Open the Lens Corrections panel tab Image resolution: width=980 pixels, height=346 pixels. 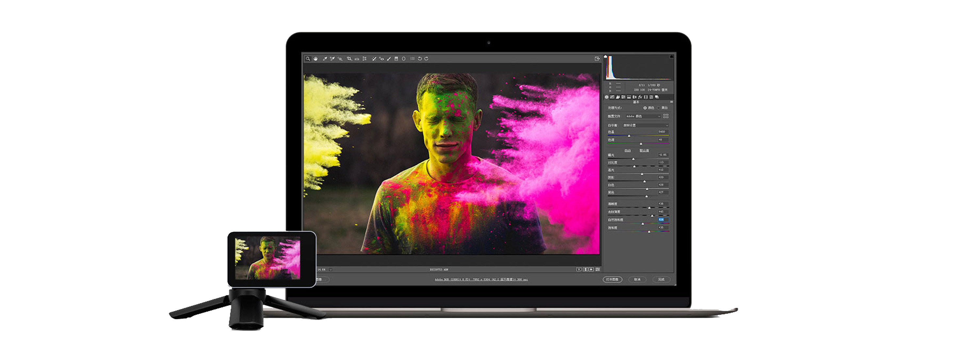pos(635,97)
